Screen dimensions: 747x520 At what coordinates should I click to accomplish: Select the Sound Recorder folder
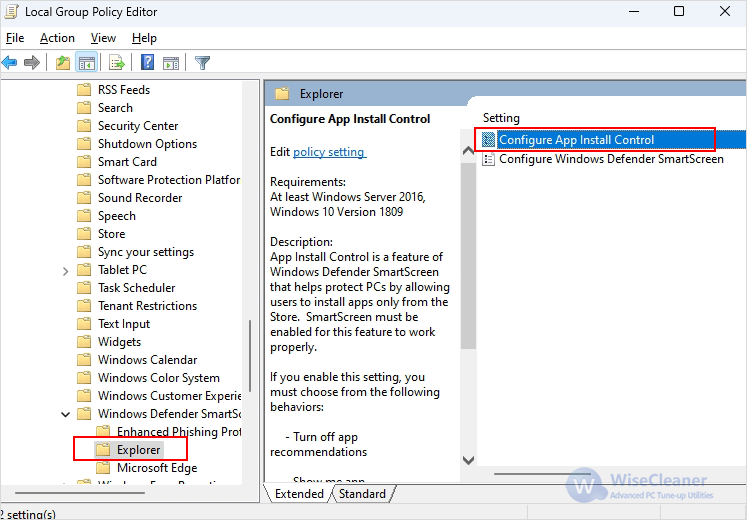click(x=140, y=198)
